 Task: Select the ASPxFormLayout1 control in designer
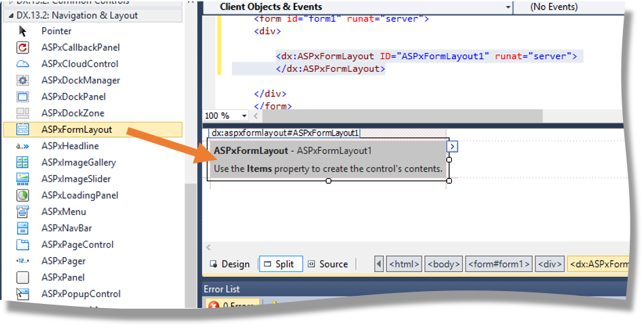pos(328,160)
